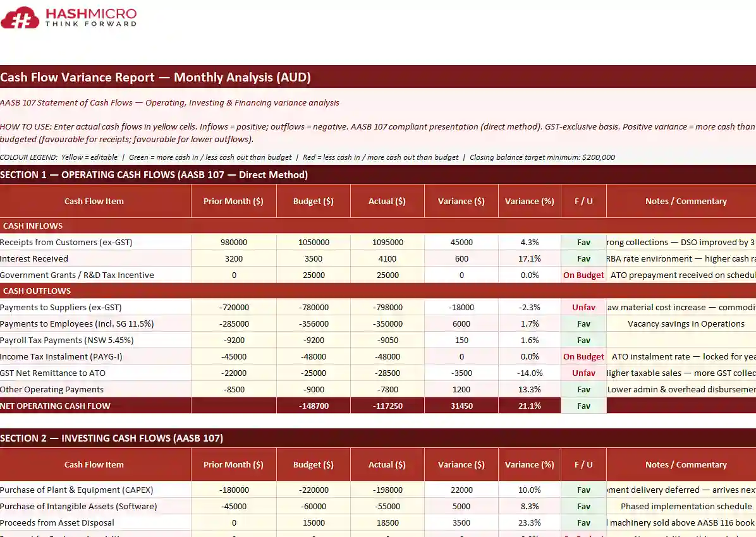Select Net Operating Cash Flow row label
756x537 pixels.
[56, 406]
